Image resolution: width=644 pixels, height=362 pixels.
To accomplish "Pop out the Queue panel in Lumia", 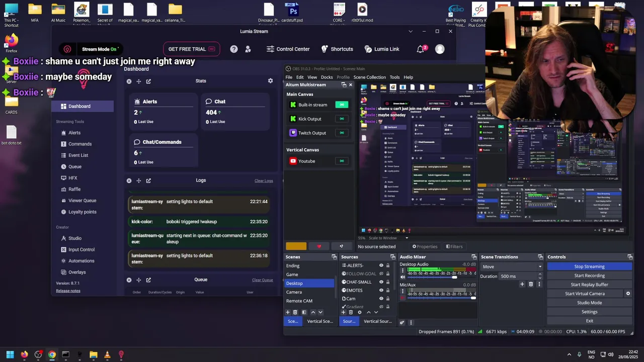I will click(x=148, y=280).
